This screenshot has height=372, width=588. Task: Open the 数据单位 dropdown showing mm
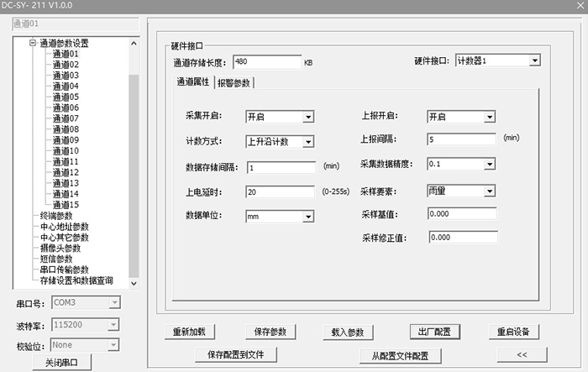click(x=308, y=217)
